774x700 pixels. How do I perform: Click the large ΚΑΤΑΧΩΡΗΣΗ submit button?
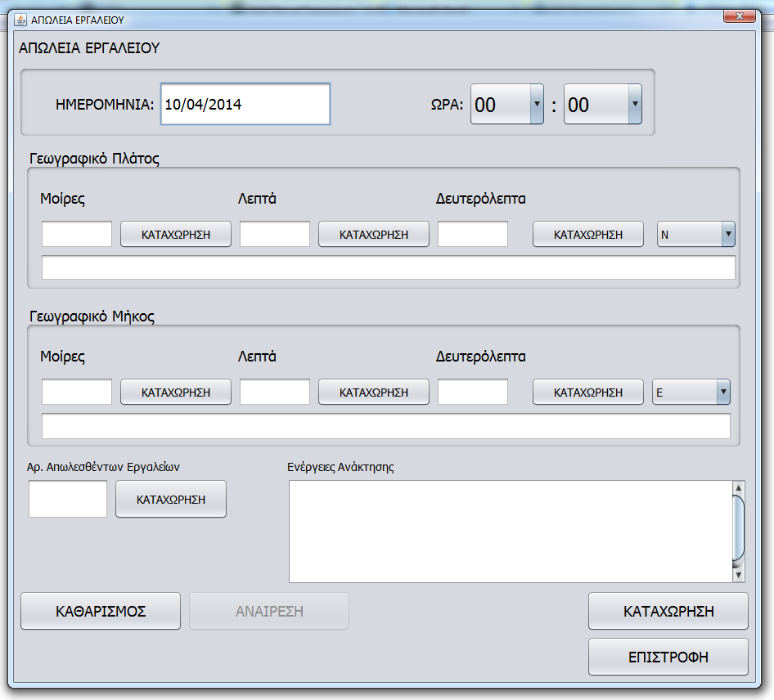pyautogui.click(x=668, y=611)
